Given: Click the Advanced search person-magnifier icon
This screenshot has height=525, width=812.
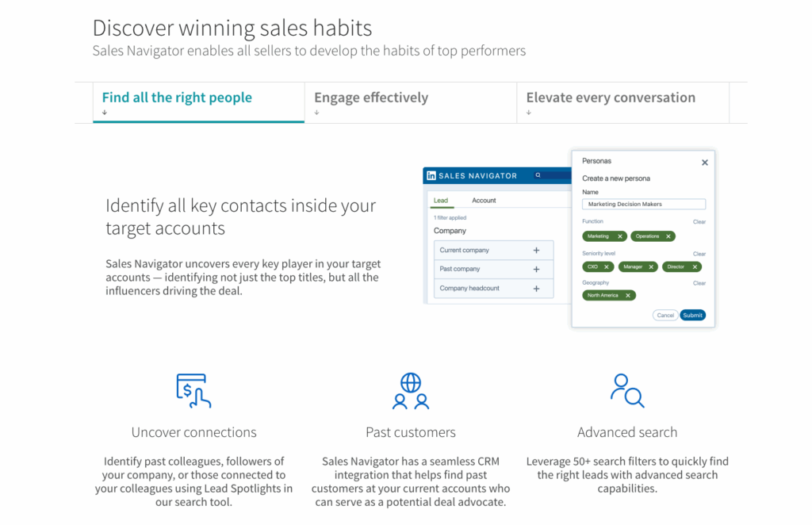Looking at the screenshot, I should [627, 390].
